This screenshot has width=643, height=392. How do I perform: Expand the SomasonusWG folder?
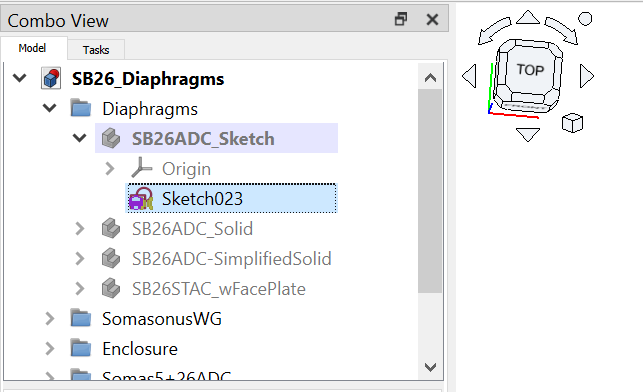click(x=50, y=319)
